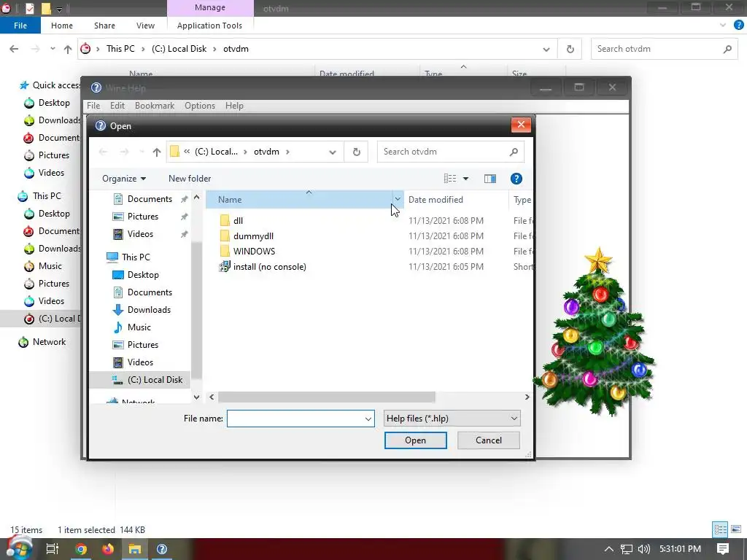Open Application Tools tab in Explorer
Viewport: 747px width, 560px height.
tap(209, 26)
